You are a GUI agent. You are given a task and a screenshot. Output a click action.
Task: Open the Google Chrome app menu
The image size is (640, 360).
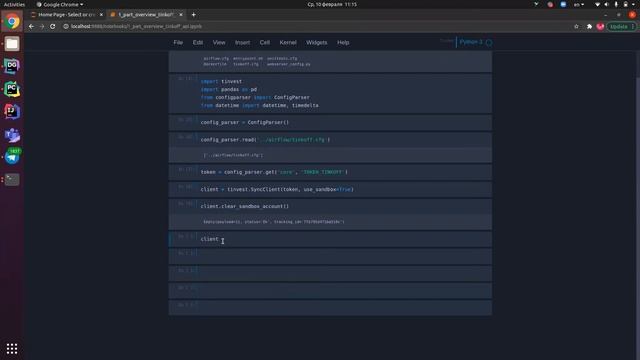[60, 4]
